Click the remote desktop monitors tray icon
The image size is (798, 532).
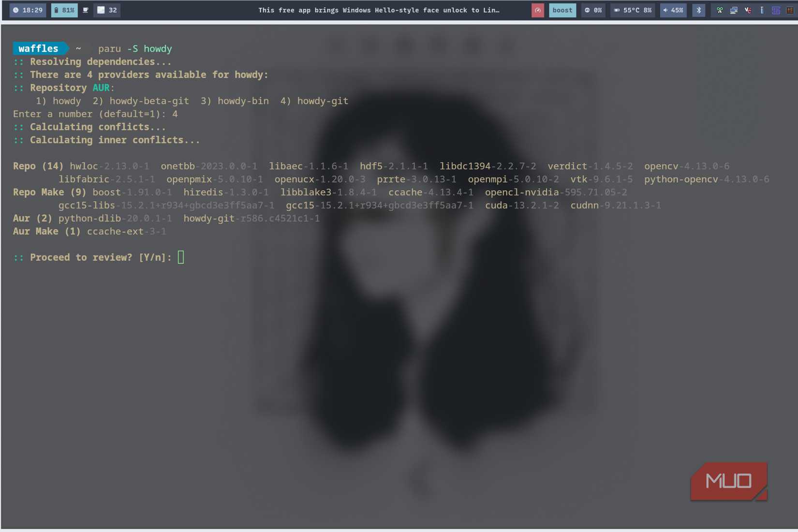click(x=734, y=10)
